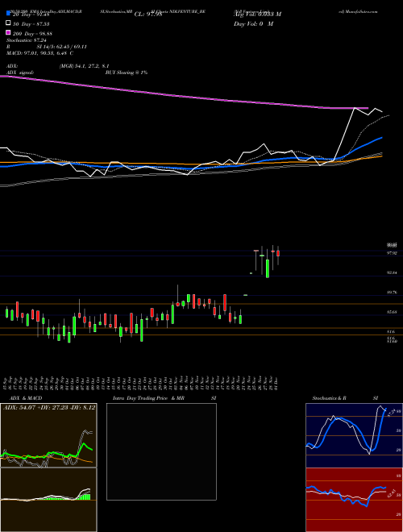The height and width of the screenshot is (532, 403).
Task: Select the '20 Day = 91.48' legend text
Action: 31,15
